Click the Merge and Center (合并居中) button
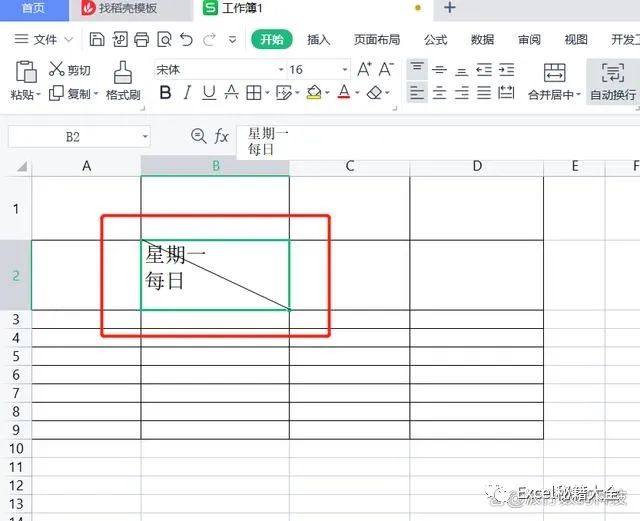Screen dimensions: 640x521 click(x=554, y=80)
